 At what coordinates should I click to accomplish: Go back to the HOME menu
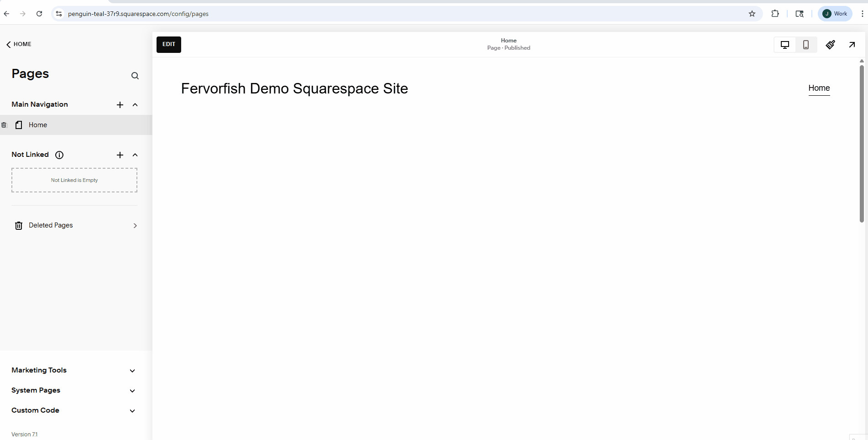pos(19,44)
